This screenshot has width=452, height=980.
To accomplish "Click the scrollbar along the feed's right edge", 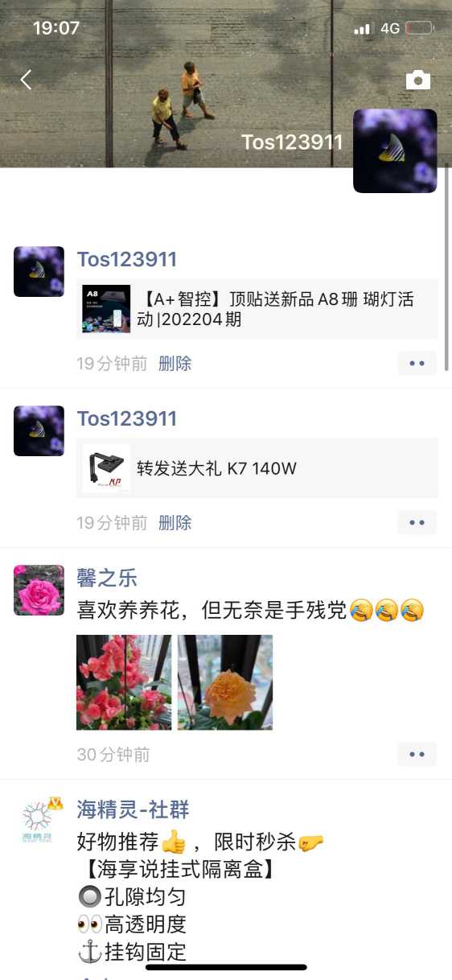I will tap(447, 266).
